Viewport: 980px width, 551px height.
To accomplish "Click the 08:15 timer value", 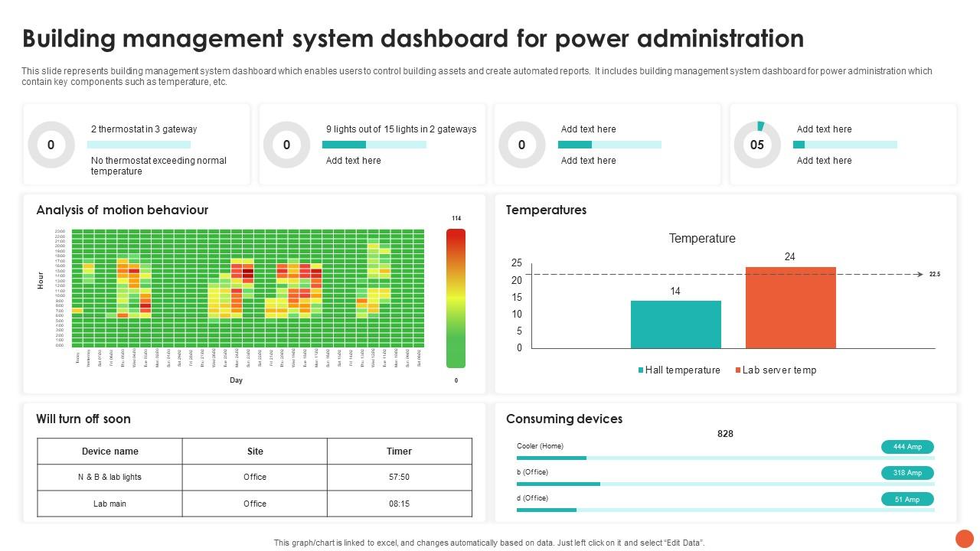I will [399, 504].
